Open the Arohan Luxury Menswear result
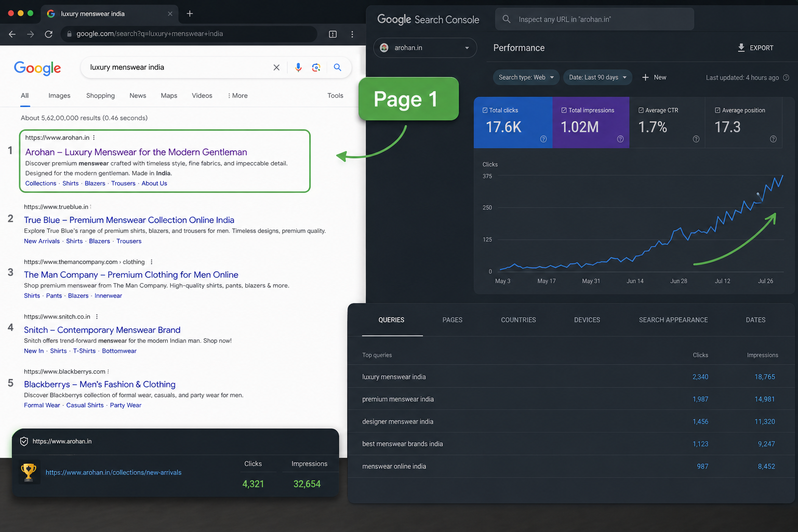The width and height of the screenshot is (798, 532). point(136,152)
